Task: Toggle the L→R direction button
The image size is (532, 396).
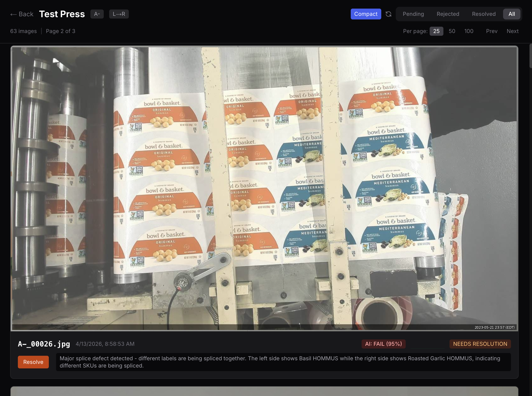Action: pos(119,14)
